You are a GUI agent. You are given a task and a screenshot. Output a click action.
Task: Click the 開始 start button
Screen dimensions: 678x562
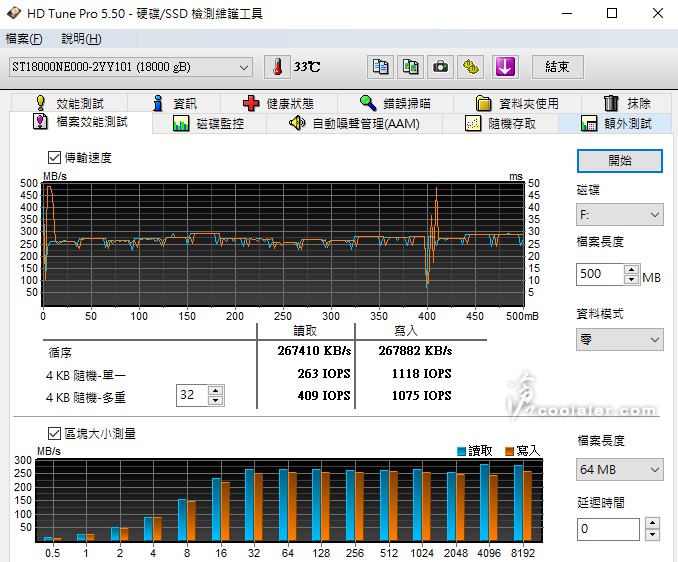pyautogui.click(x=620, y=161)
